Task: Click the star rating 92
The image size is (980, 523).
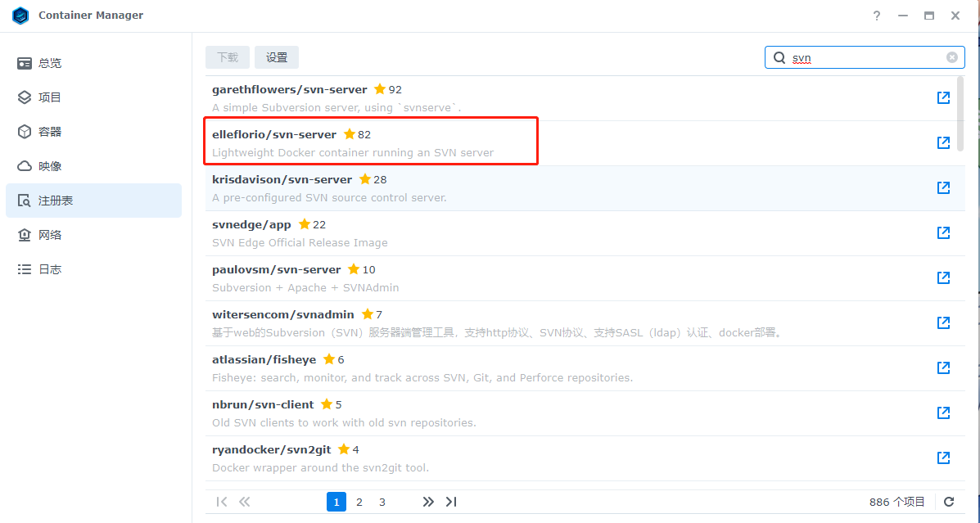Action: click(387, 89)
